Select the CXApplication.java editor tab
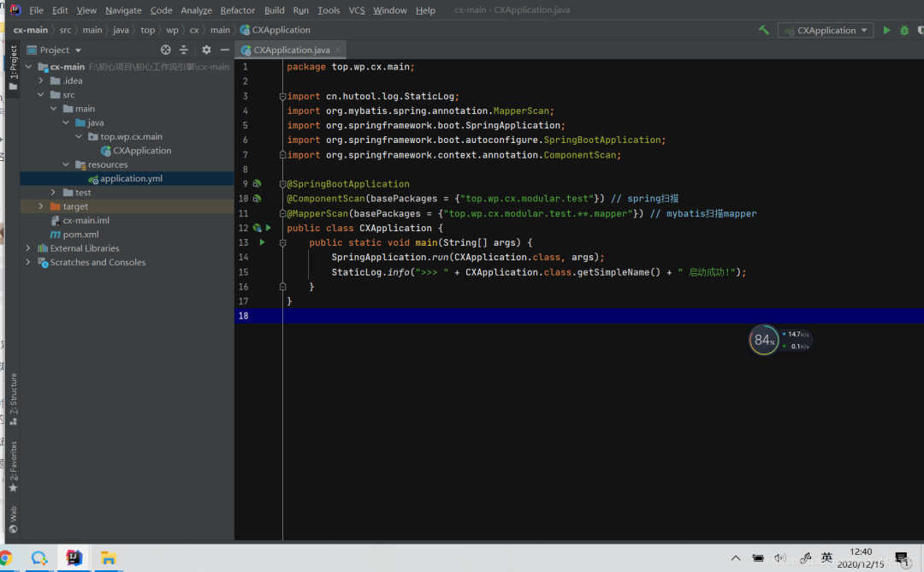This screenshot has width=924, height=572. click(x=291, y=51)
